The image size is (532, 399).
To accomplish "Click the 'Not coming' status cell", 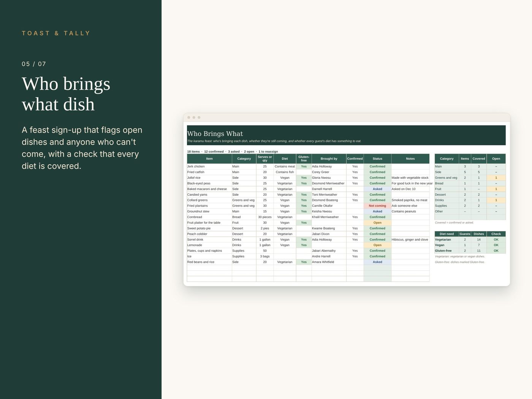I will [x=377, y=206].
